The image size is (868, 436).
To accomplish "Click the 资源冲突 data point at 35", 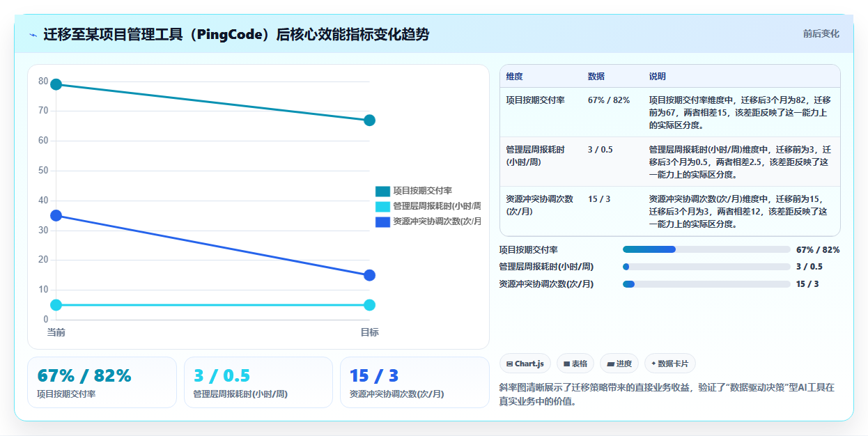I will [x=56, y=216].
